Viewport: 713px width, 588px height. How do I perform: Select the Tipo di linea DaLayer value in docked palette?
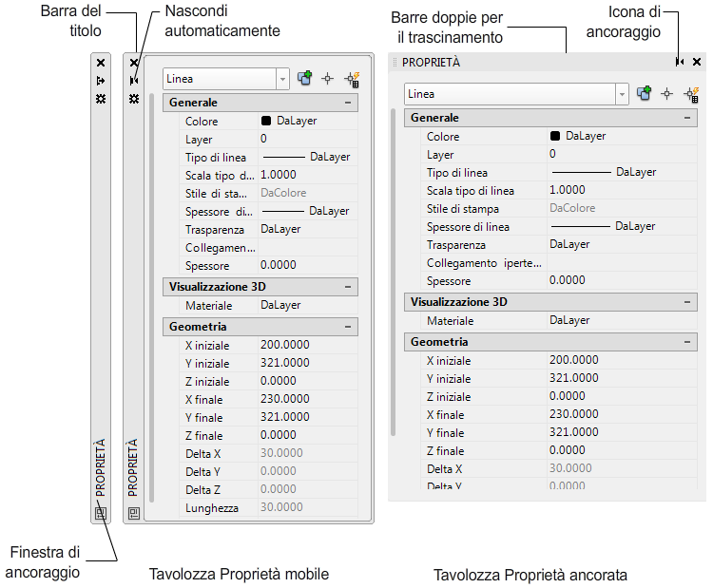pyautogui.click(x=622, y=172)
